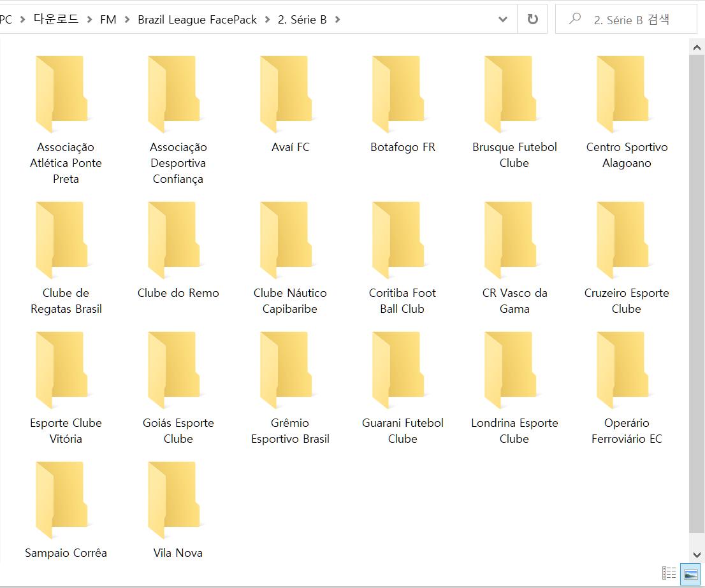Viewport: 705px width, 588px height.
Task: Select the Clube de Regatas Brasil folder icon
Action: coord(62,240)
